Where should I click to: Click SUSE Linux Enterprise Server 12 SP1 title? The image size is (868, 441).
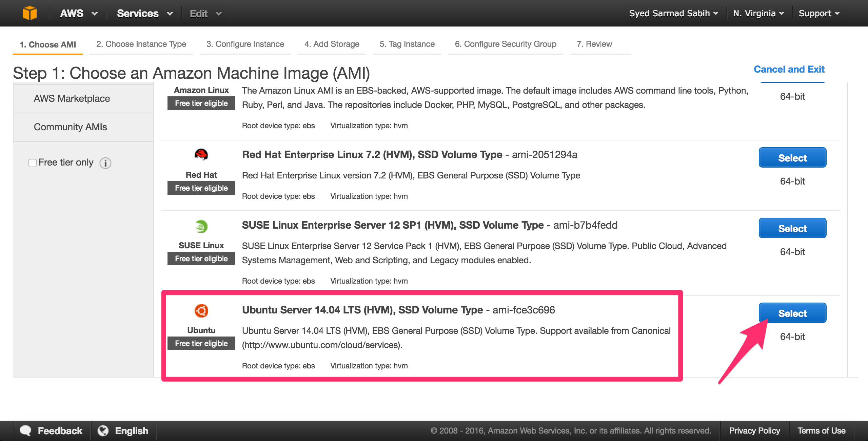coord(393,225)
